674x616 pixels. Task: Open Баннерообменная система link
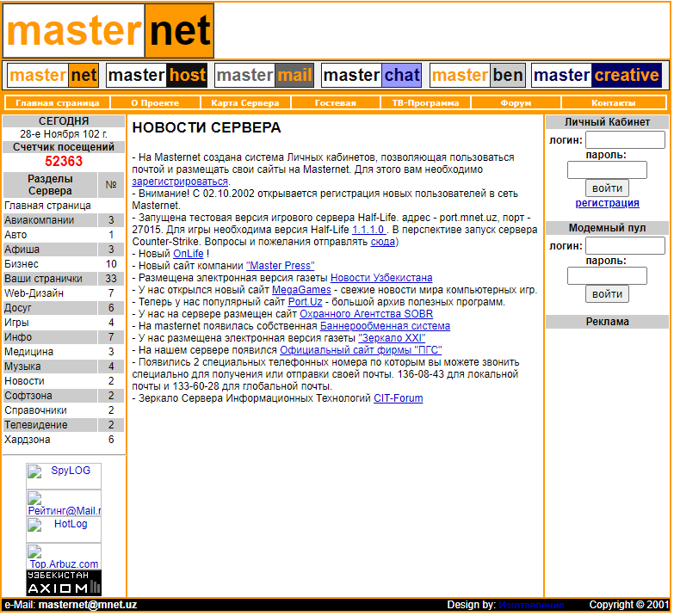[385, 326]
